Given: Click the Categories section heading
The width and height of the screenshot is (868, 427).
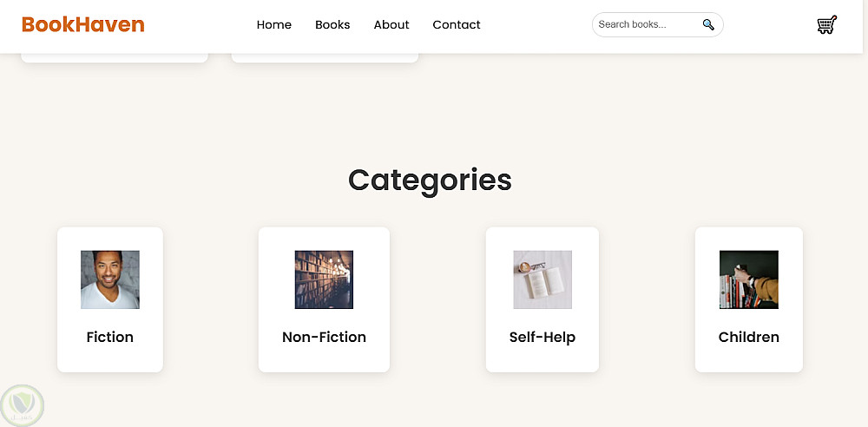Looking at the screenshot, I should (430, 180).
